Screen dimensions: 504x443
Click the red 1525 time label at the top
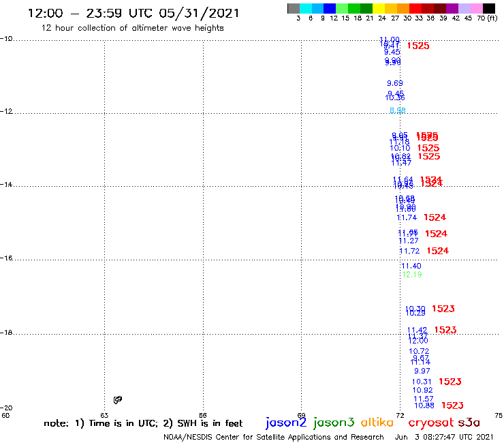point(418,46)
